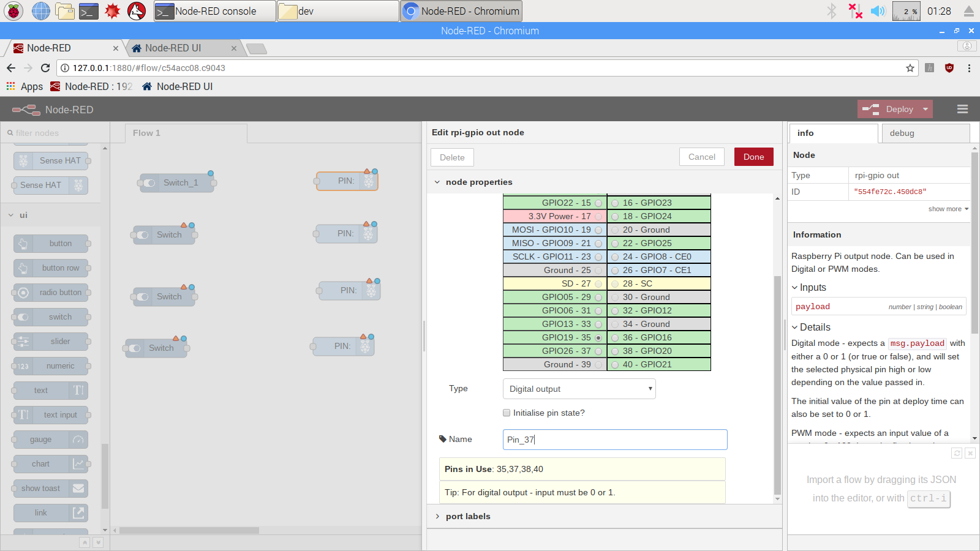Select the button row node in palette
Image resolution: width=980 pixels, height=551 pixels.
point(51,268)
